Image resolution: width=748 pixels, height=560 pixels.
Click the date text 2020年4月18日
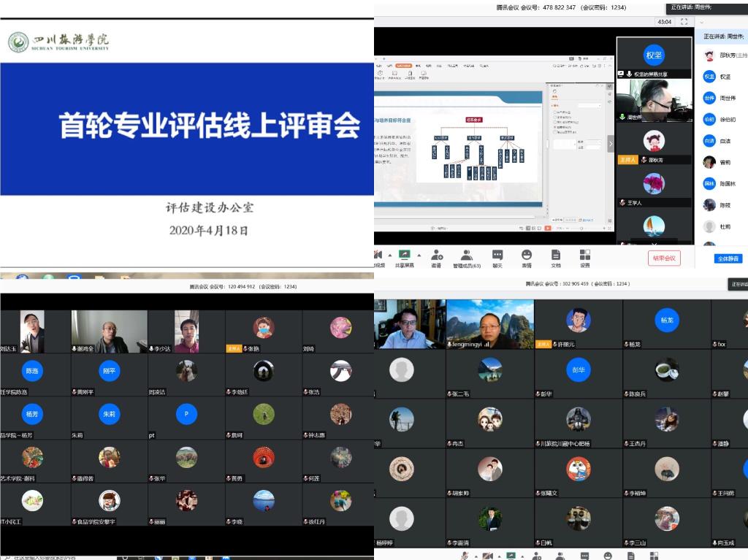(x=208, y=231)
